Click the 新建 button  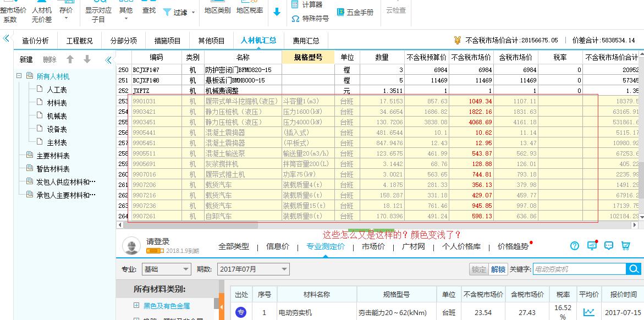pyautogui.click(x=26, y=60)
